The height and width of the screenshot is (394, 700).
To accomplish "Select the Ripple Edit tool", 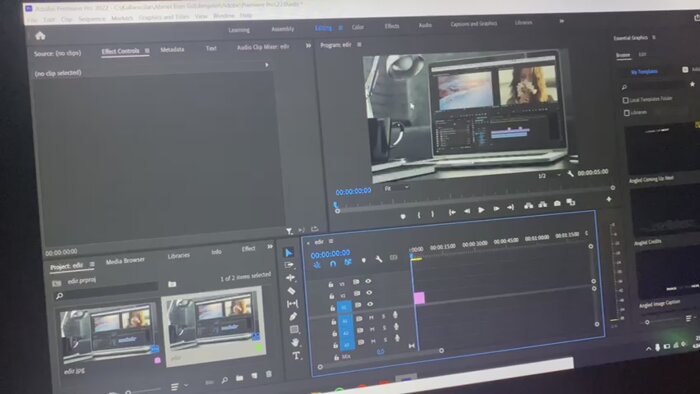I will click(291, 278).
